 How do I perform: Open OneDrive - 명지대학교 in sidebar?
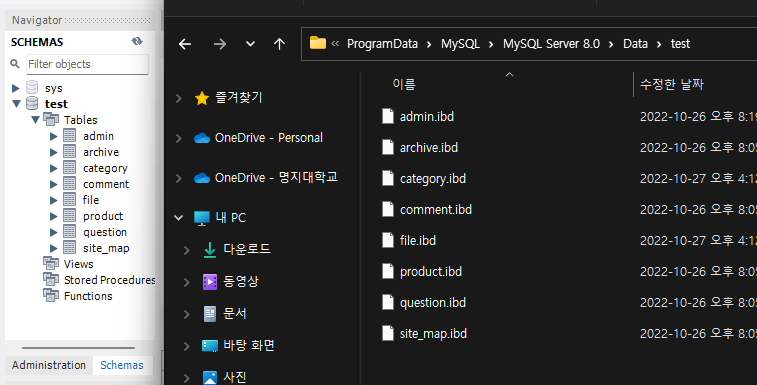[x=276, y=178]
